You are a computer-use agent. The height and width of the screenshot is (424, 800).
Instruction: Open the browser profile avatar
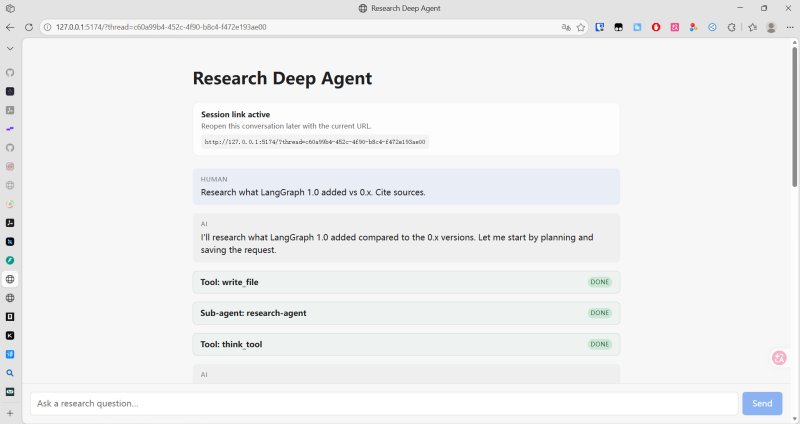point(771,27)
